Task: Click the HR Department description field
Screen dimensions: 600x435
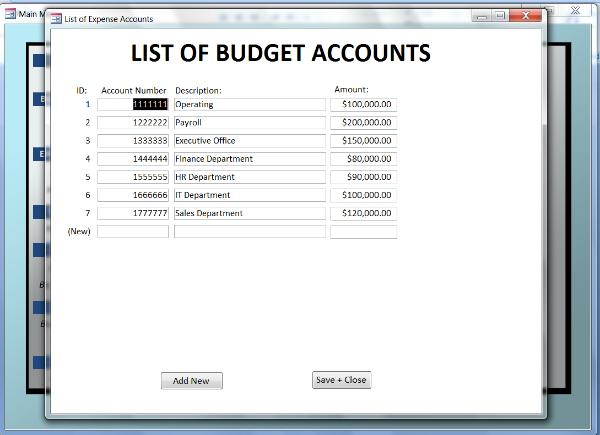Action: (x=249, y=177)
